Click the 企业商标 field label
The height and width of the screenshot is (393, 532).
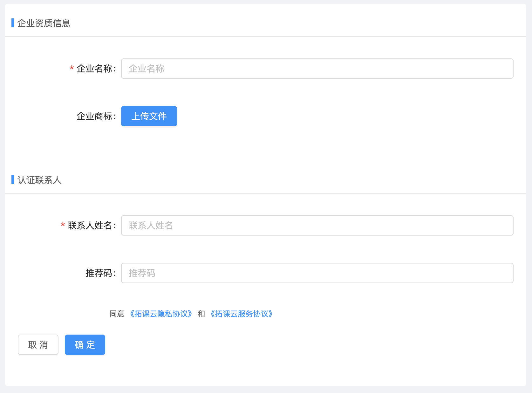(95, 116)
